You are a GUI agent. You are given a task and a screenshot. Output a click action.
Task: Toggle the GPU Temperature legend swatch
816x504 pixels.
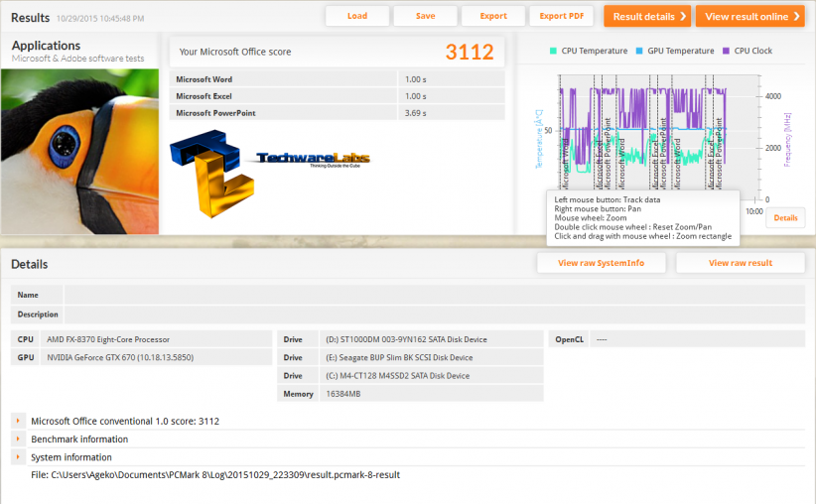(x=639, y=51)
